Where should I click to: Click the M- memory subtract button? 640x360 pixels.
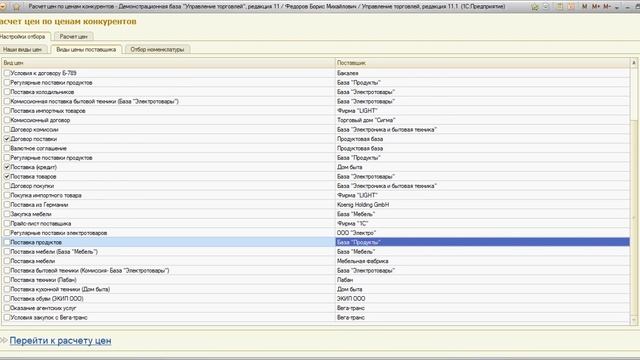pos(607,7)
